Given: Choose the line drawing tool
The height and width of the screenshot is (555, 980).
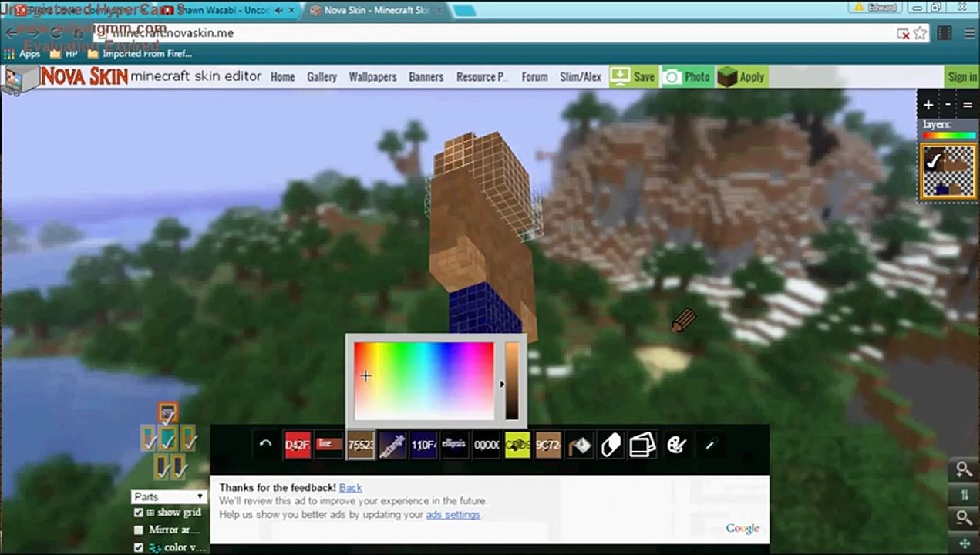Looking at the screenshot, I should [329, 445].
